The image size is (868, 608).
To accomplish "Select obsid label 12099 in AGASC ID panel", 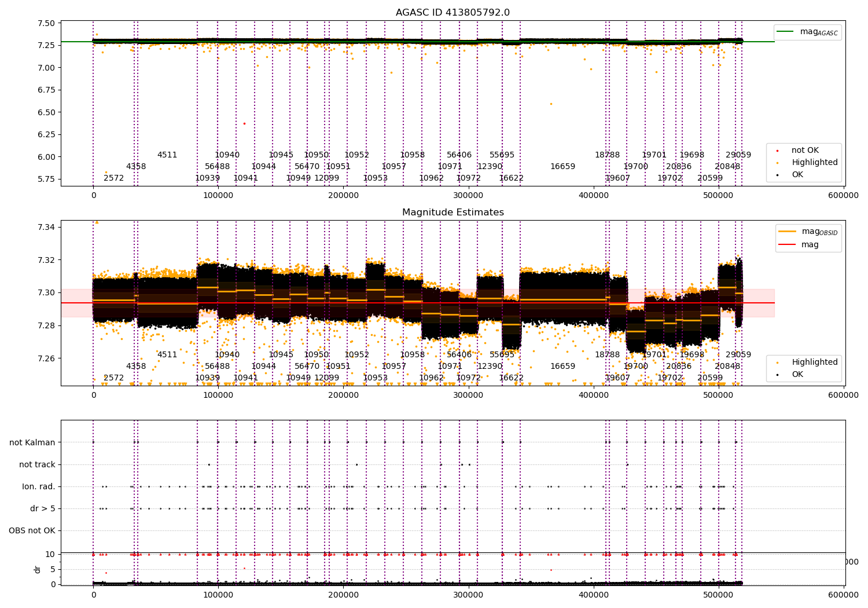I will pyautogui.click(x=326, y=178).
